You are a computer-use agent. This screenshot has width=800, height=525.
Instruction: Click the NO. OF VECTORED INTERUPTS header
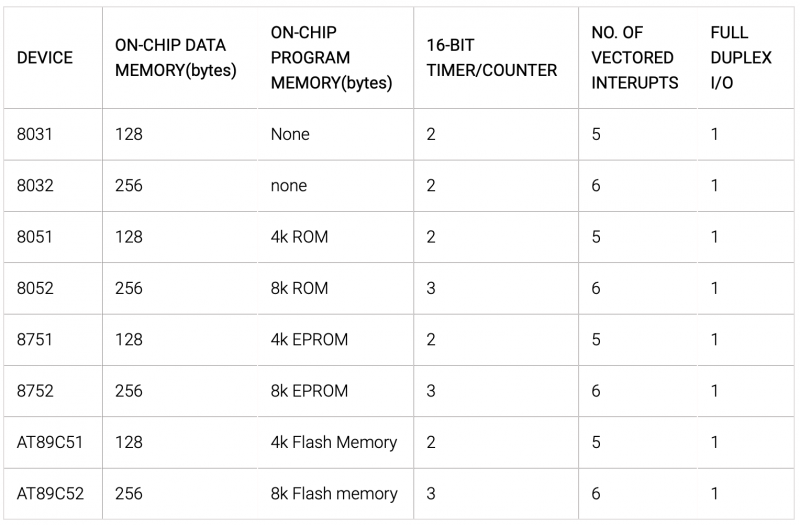click(x=635, y=58)
